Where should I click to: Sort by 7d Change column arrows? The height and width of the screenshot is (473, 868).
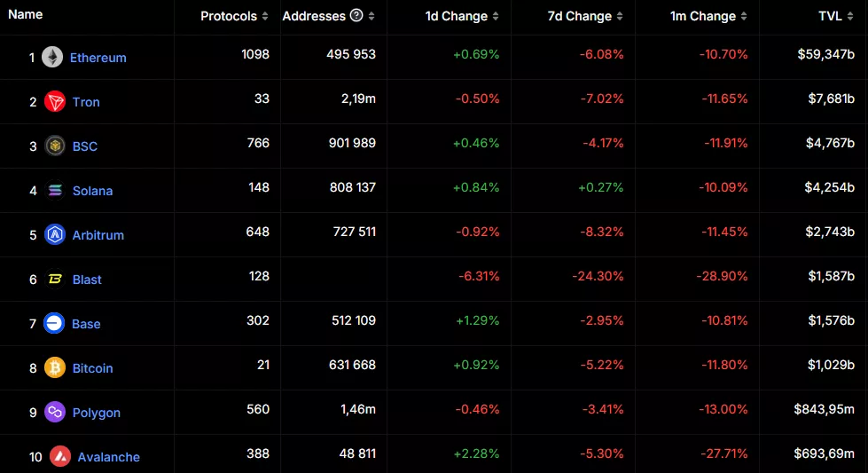pos(620,16)
